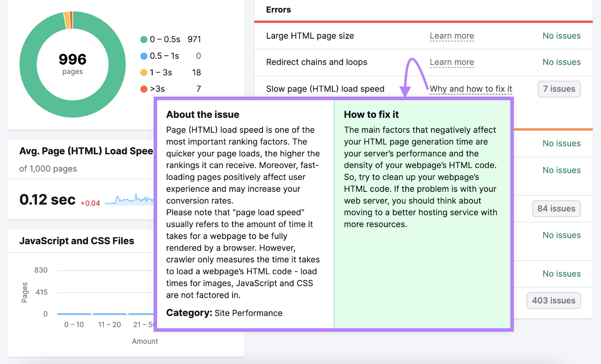This screenshot has height=364, width=601.
Task: Click the 18 count for 1 – 3s
Action: pos(196,72)
